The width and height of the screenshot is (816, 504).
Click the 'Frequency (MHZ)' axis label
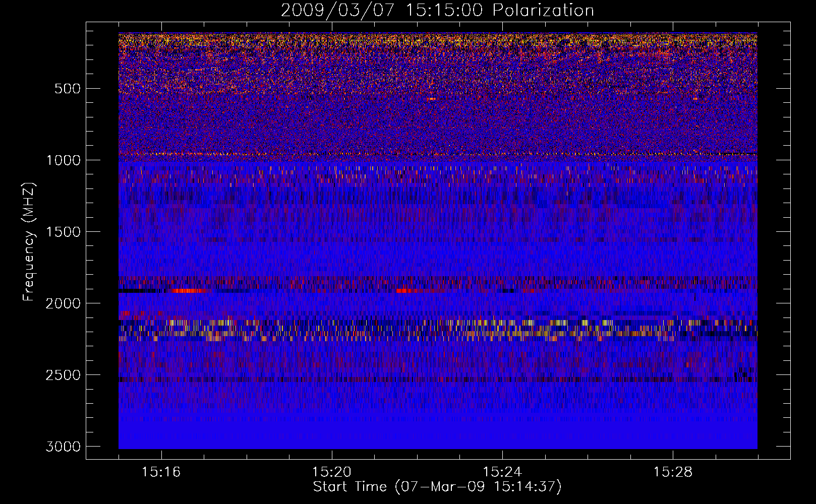coord(29,242)
